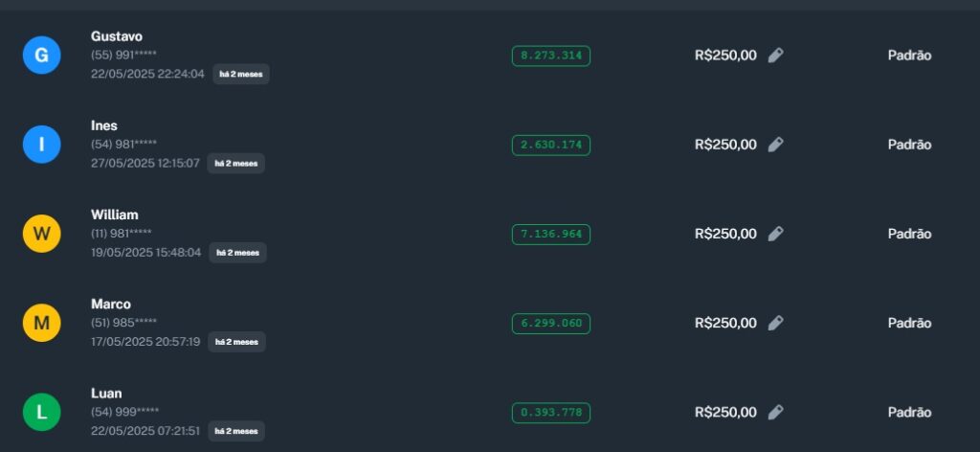Click the green L avatar for Luan
Image resolution: width=980 pixels, height=452 pixels.
coord(41,412)
